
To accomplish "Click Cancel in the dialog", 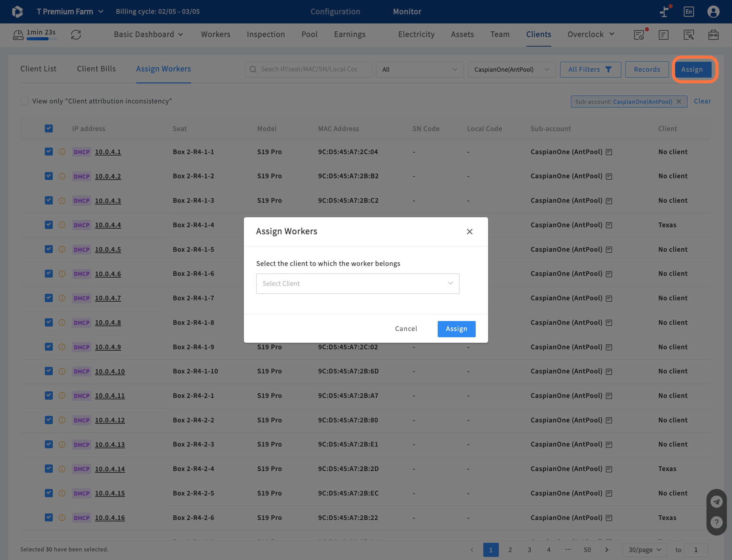I will [x=406, y=329].
